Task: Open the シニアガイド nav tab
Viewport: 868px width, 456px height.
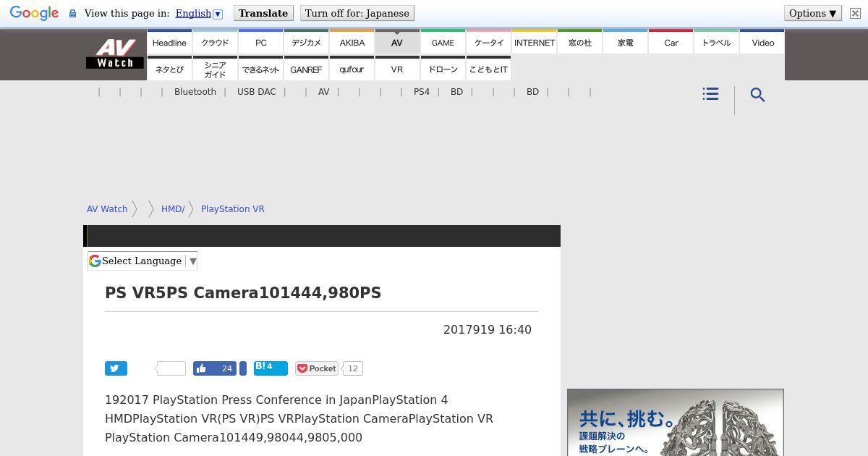Action: pos(215,69)
